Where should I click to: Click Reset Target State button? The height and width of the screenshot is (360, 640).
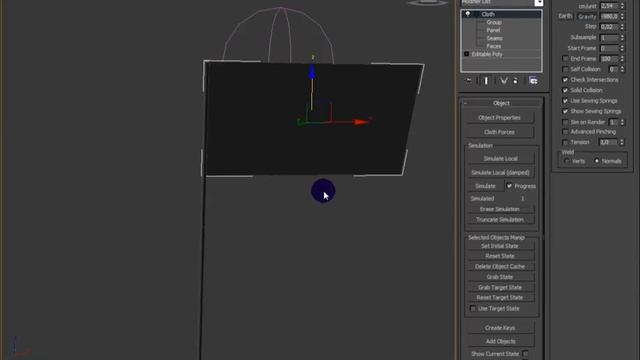click(x=500, y=298)
